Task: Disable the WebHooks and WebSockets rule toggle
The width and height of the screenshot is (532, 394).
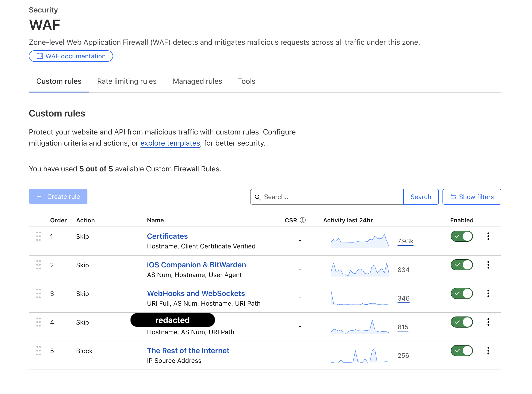Action: pos(462,293)
